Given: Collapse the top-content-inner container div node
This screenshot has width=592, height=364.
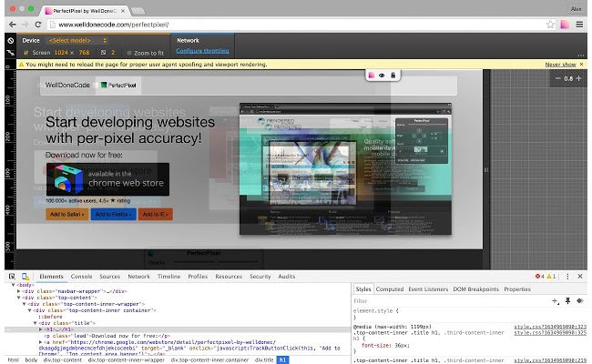Looking at the screenshot, I should tap(29, 310).
